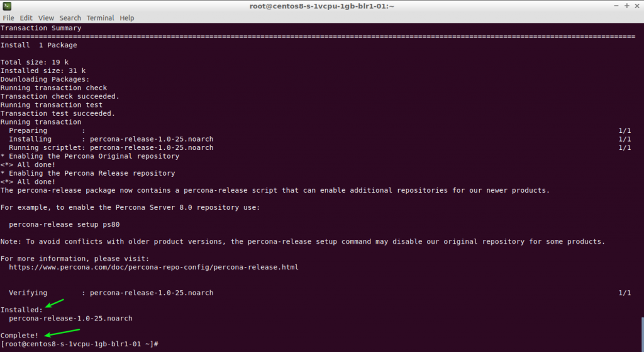Click the 'Complete!' status text

click(x=19, y=335)
